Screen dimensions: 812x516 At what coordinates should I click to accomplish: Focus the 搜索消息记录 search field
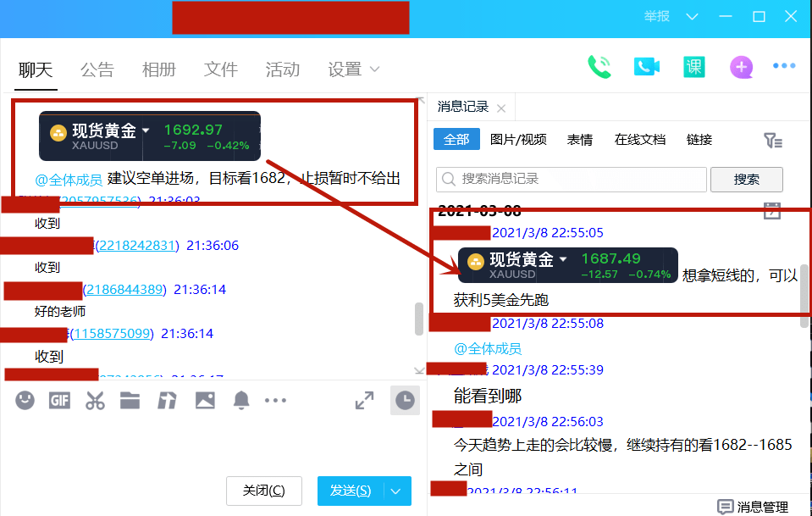pos(572,180)
